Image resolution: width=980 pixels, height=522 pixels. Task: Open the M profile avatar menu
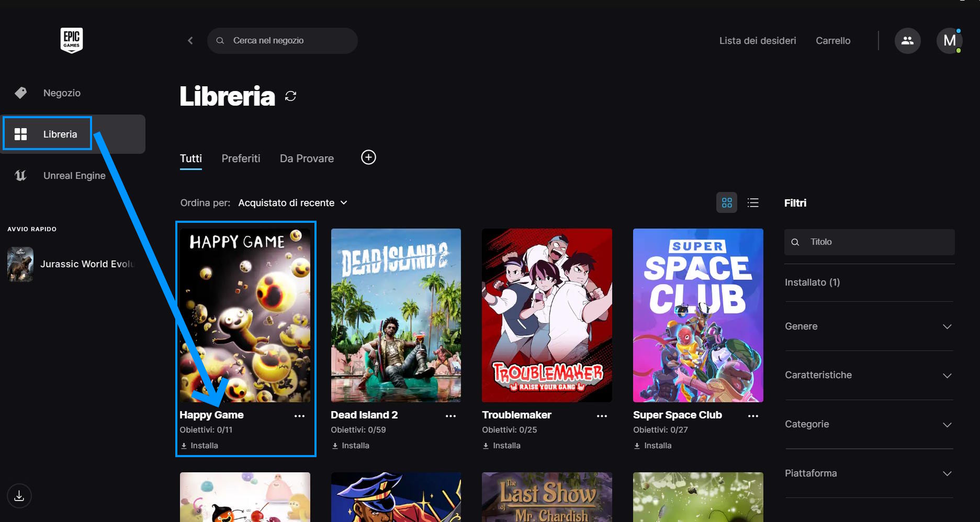click(x=949, y=40)
